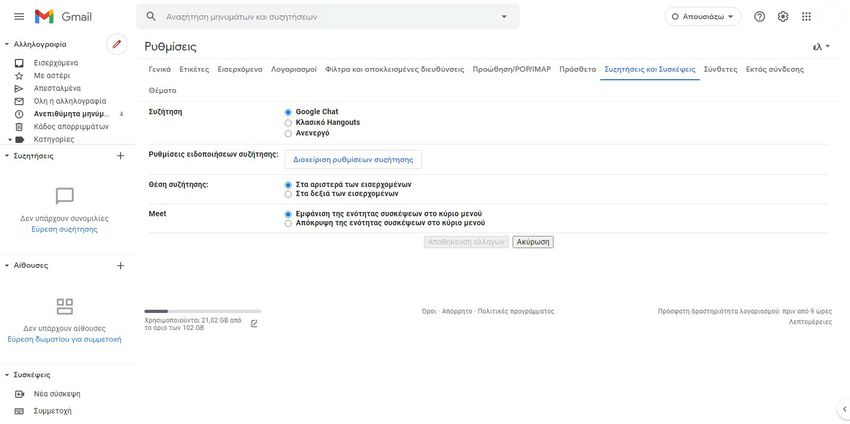Select Στα αριστερά των εισερχομένων option
Image resolution: width=850 pixels, height=424 pixels.
point(288,185)
